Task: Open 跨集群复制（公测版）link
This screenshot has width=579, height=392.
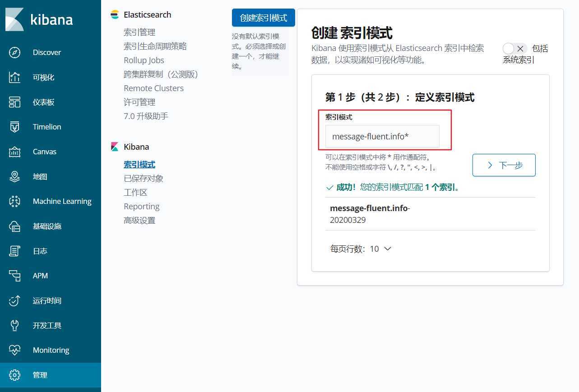Action: point(161,74)
